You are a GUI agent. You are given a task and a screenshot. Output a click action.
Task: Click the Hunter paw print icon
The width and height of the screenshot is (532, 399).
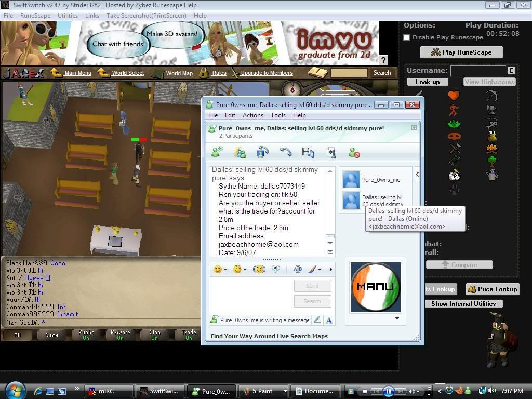454,189
